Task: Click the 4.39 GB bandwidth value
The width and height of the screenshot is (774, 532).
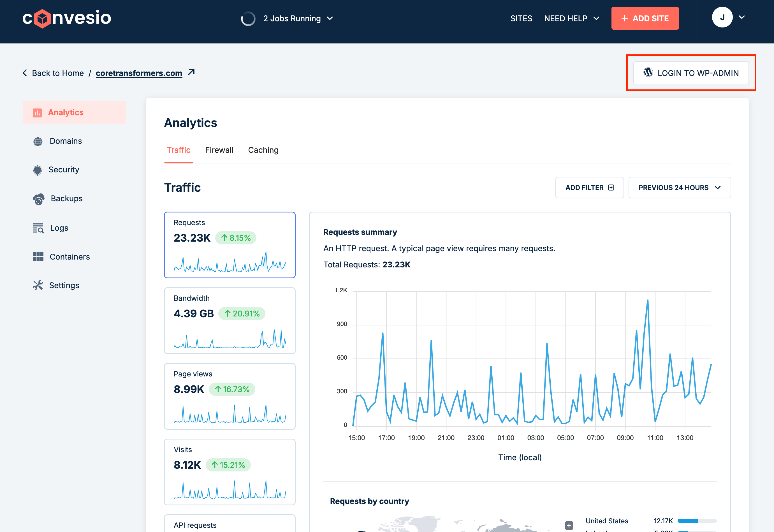Action: click(x=194, y=314)
